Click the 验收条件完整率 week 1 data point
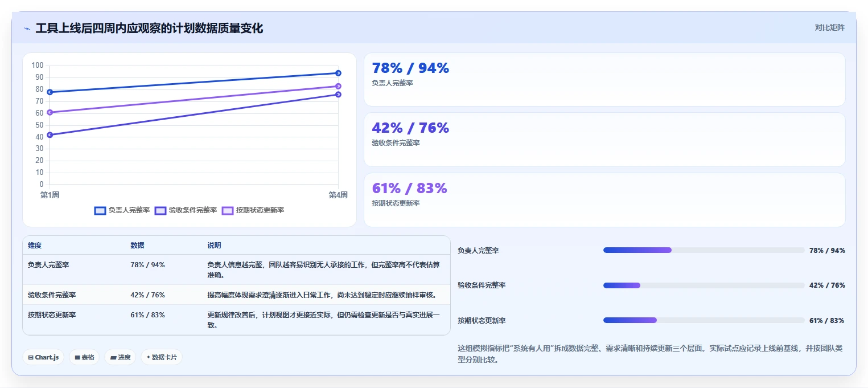This screenshot has height=388, width=868. pos(50,135)
